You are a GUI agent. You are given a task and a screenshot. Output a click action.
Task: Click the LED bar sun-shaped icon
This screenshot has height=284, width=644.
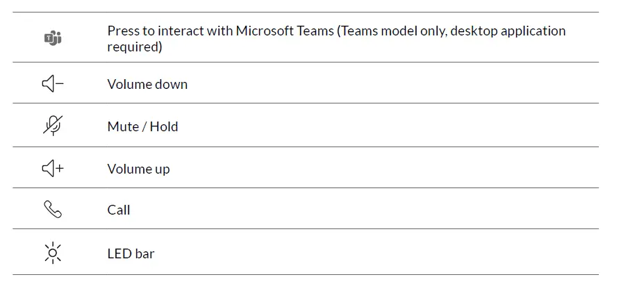[53, 253]
